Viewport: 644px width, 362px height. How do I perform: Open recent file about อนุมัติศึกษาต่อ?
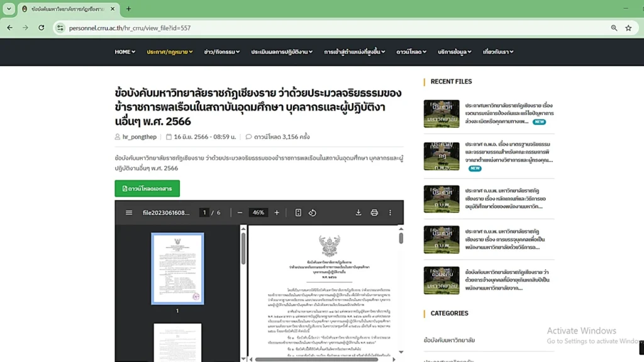pos(505,199)
